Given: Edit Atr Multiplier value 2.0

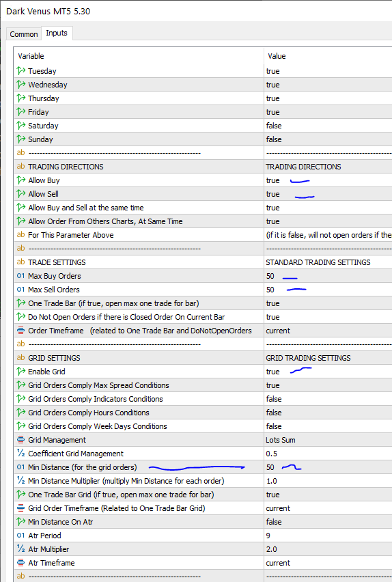Looking at the screenshot, I should (272, 549).
